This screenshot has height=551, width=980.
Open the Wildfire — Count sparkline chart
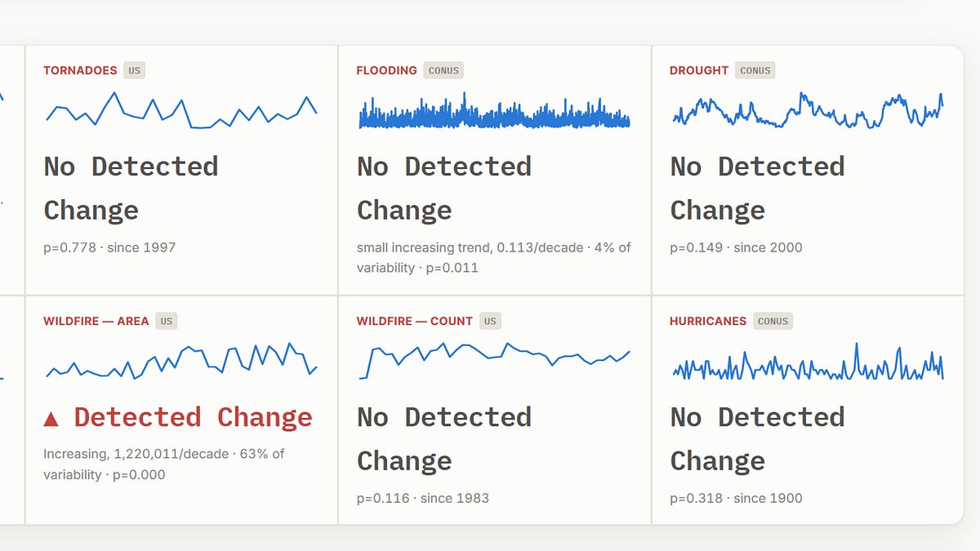coord(494,361)
